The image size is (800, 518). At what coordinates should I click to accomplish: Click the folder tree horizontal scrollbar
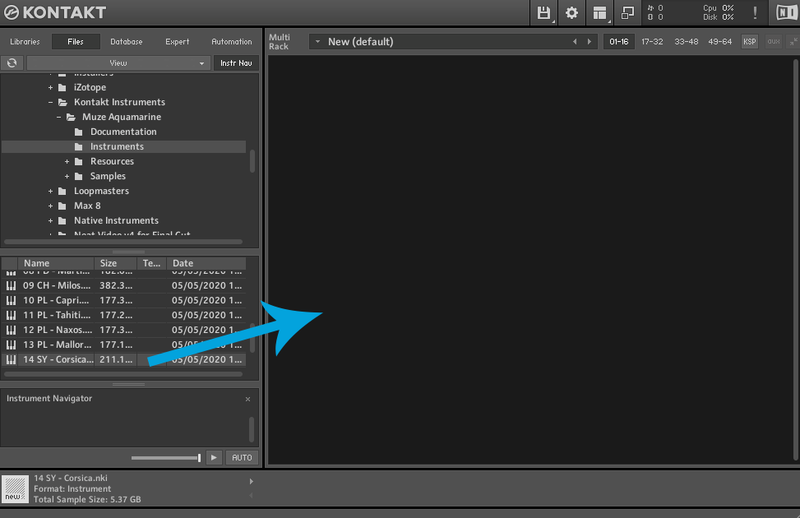pyautogui.click(x=123, y=242)
